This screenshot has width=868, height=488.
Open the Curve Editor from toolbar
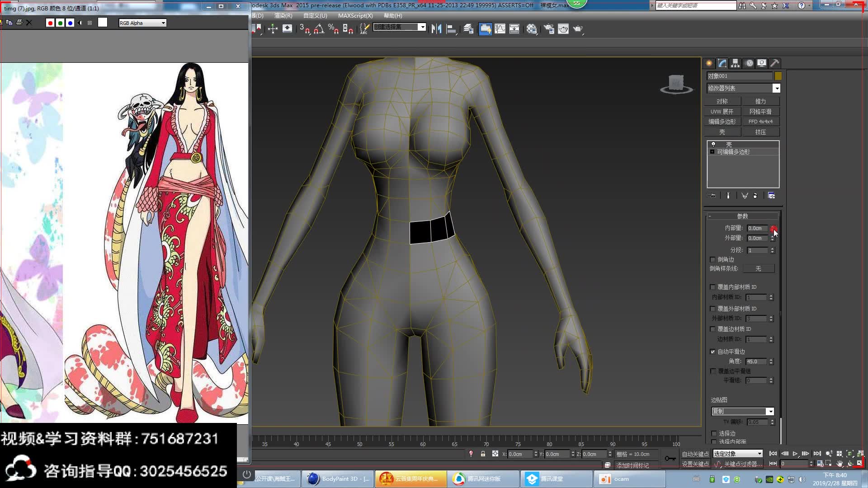tap(500, 29)
